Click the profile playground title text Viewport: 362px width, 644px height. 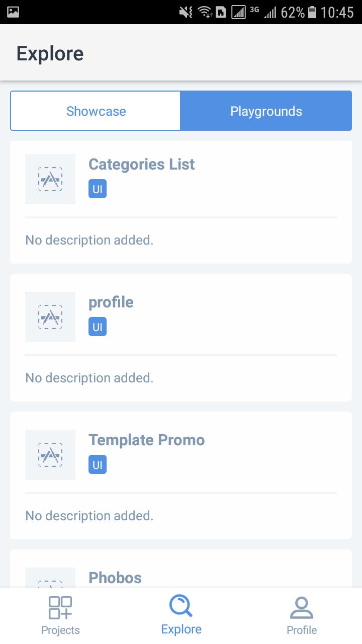(111, 302)
